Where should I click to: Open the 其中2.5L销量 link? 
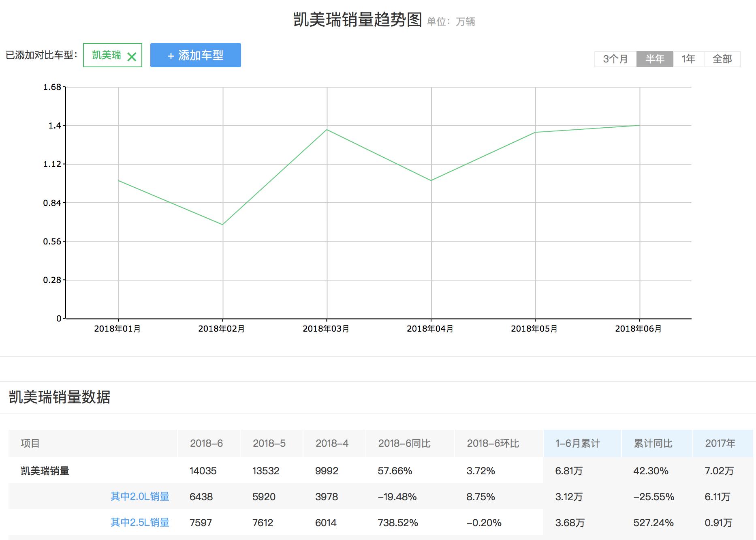point(140,523)
